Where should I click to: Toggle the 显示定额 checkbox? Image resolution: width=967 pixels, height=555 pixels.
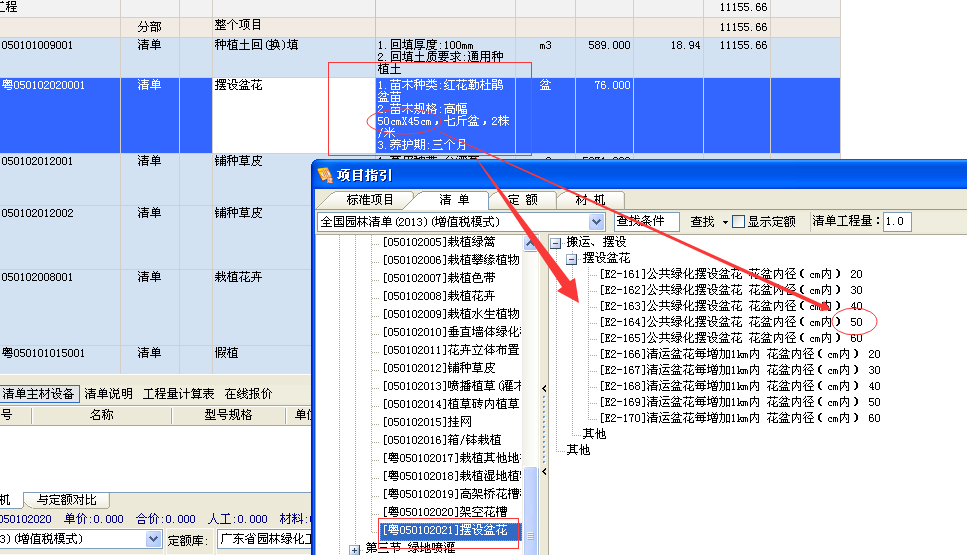(x=738, y=221)
